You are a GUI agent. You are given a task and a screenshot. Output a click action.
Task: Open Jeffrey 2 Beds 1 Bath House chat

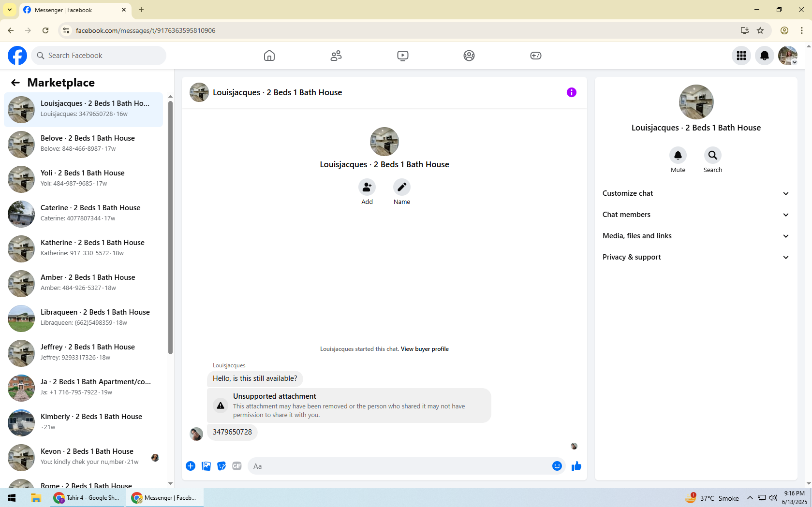coord(83,353)
